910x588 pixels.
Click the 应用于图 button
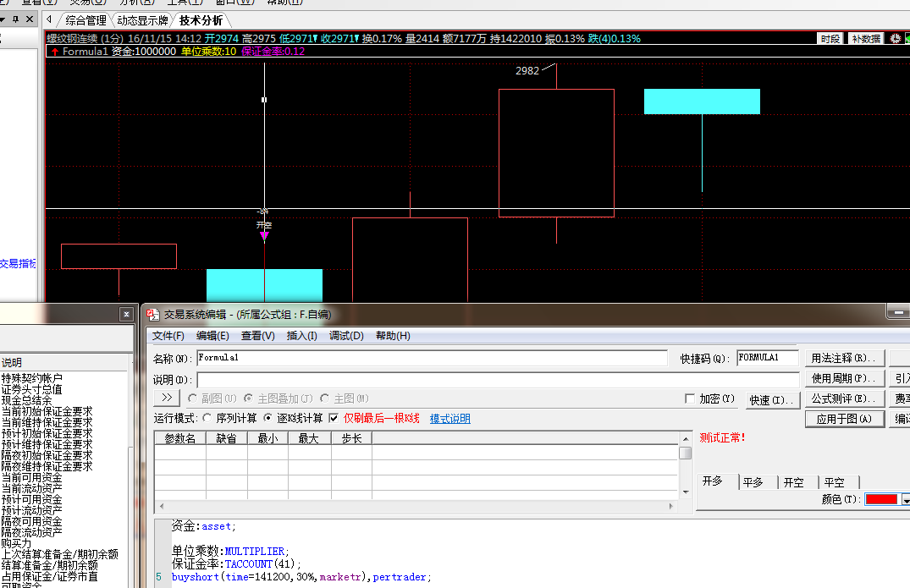pyautogui.click(x=844, y=419)
